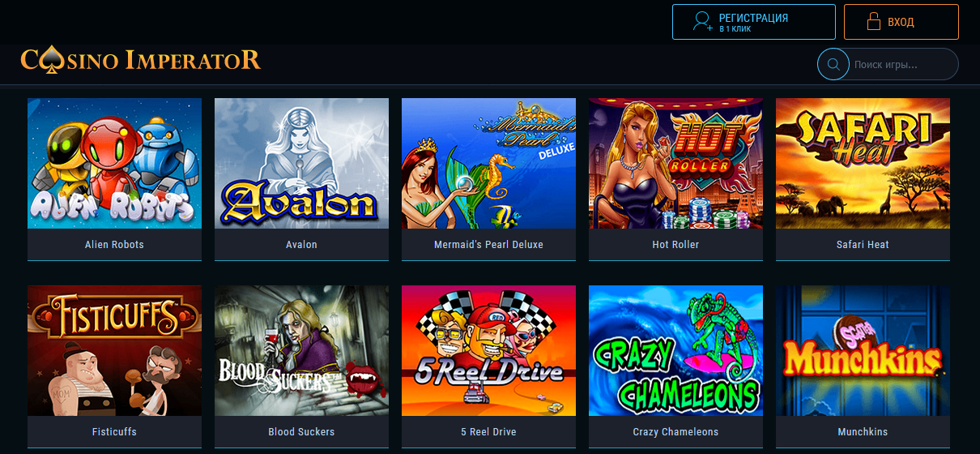Click the magnifier search icon
Image resolution: width=980 pixels, height=454 pixels.
(x=833, y=64)
